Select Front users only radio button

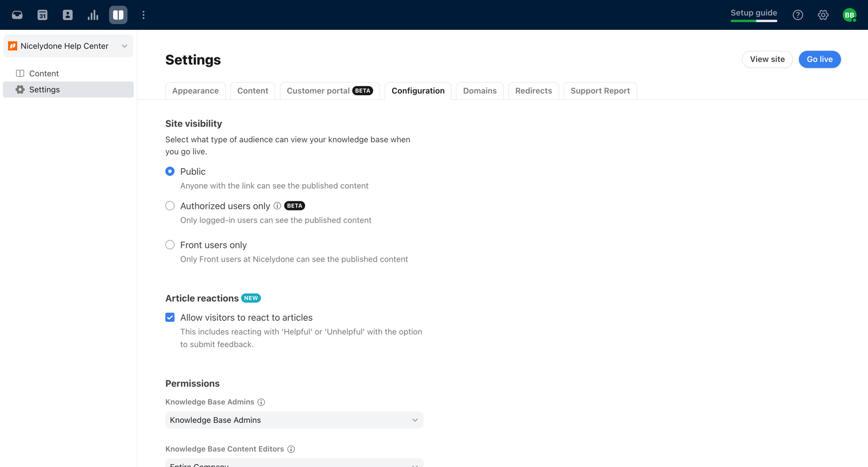tap(170, 245)
